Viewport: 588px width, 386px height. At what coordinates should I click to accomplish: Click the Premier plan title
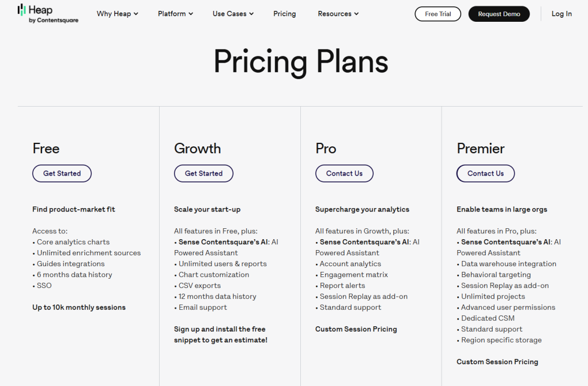481,149
